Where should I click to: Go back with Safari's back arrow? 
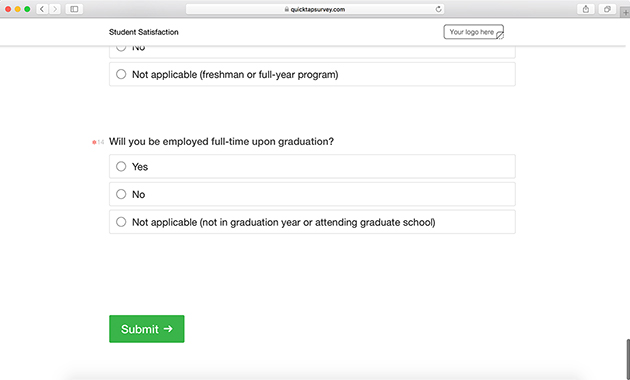click(42, 9)
